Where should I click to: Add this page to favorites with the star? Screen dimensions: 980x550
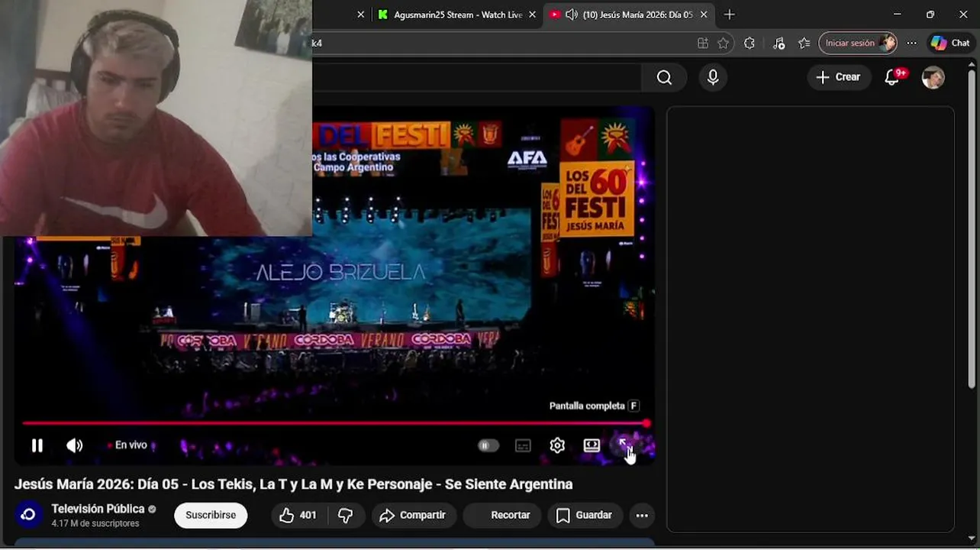pos(724,44)
